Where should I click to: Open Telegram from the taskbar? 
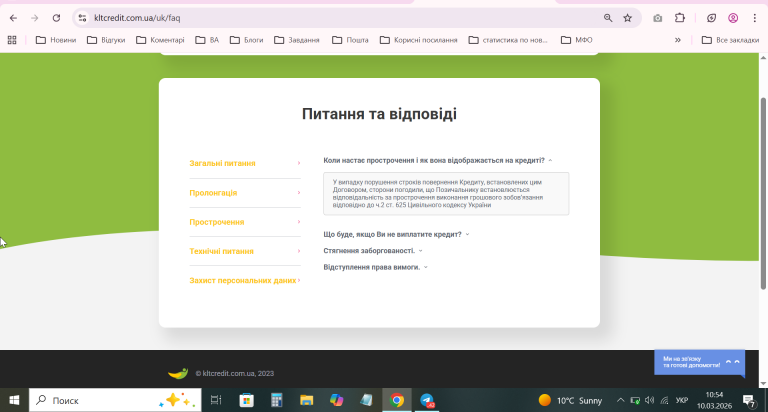point(427,400)
